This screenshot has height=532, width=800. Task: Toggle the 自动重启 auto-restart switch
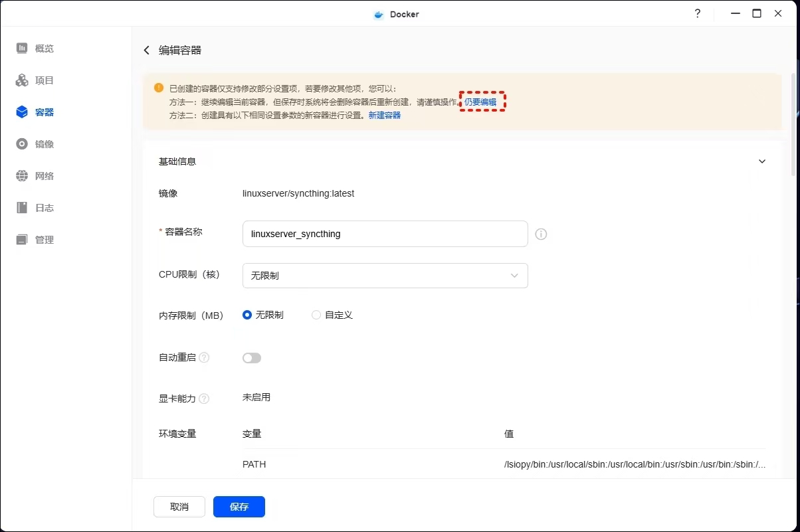click(x=252, y=358)
